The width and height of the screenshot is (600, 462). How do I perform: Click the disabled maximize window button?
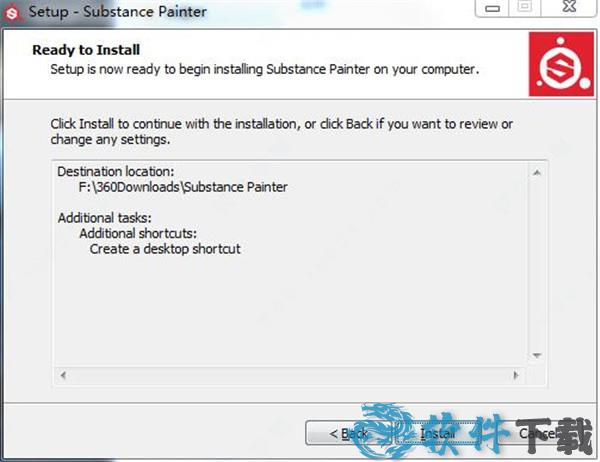click(x=525, y=8)
